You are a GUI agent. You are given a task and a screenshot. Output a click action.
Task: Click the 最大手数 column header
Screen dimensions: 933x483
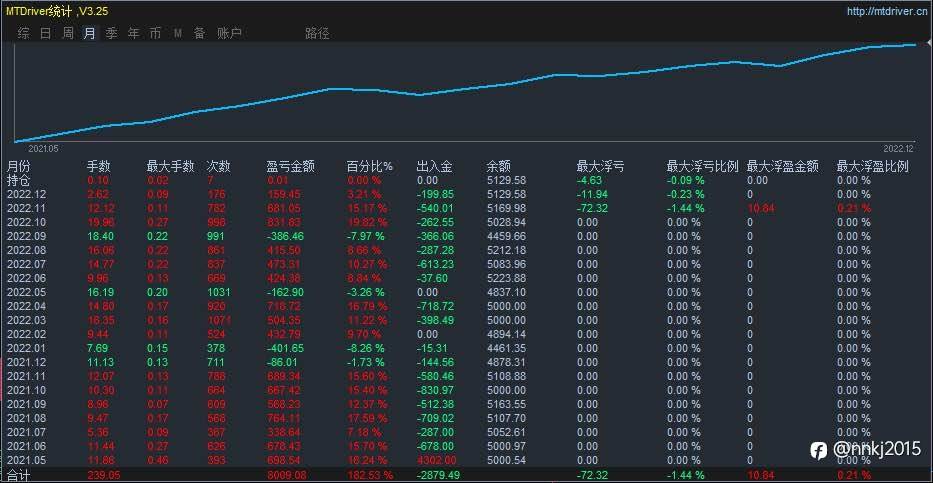170,167
